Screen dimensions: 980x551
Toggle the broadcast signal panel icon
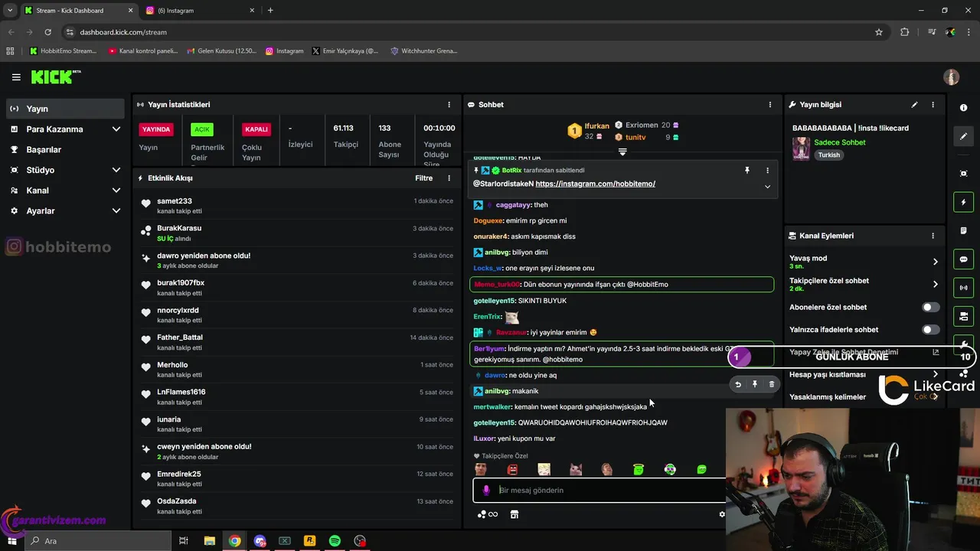click(x=964, y=288)
